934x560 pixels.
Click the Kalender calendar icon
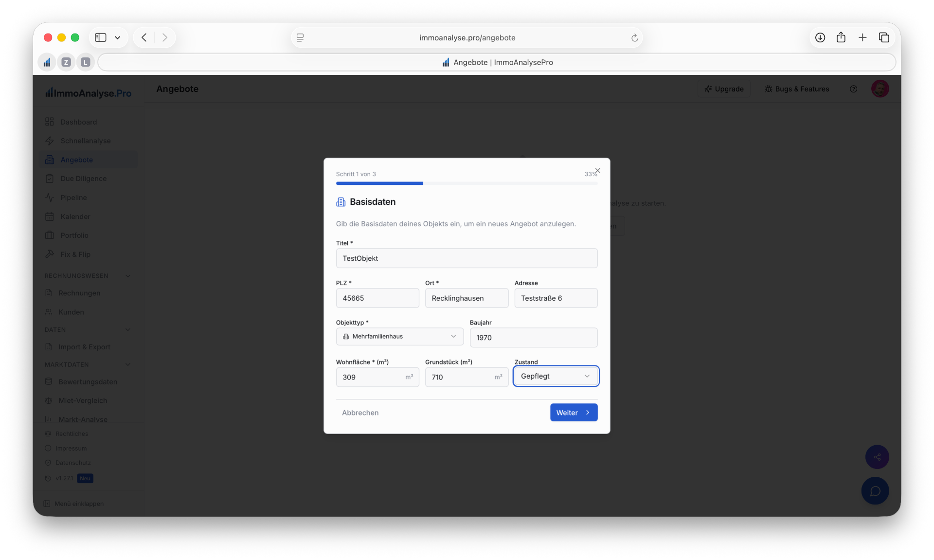(x=49, y=217)
